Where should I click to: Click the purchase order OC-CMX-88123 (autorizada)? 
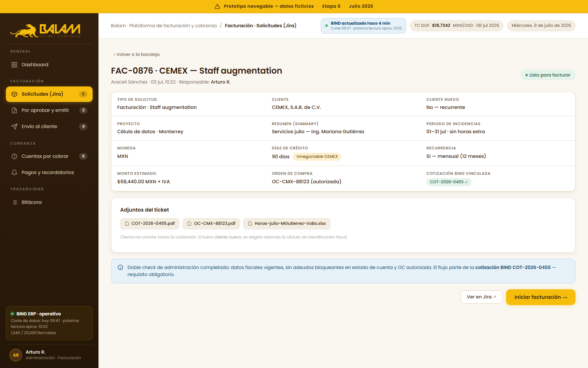coord(306,182)
